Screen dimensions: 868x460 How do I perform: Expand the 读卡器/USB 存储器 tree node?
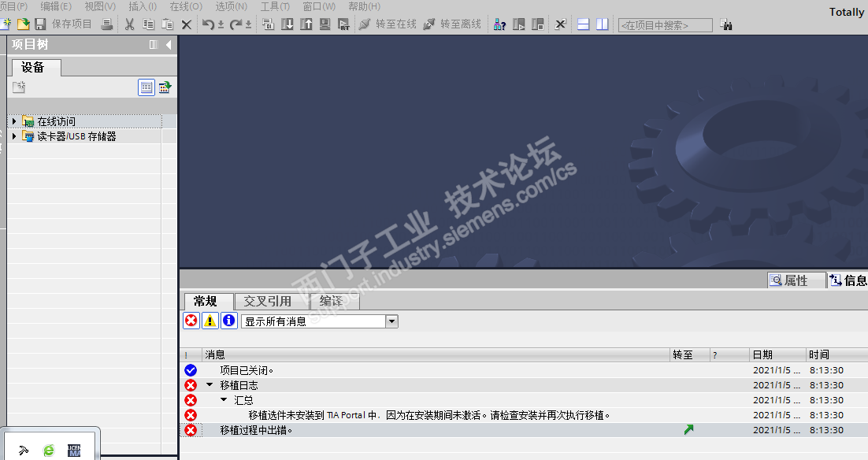click(14, 135)
